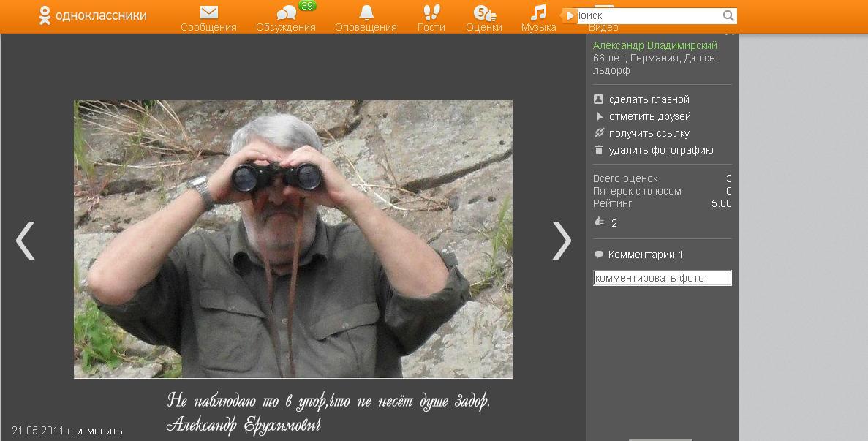The height and width of the screenshot is (441, 868).
Task: Click the Оповещения bell icon
Action: (366, 12)
